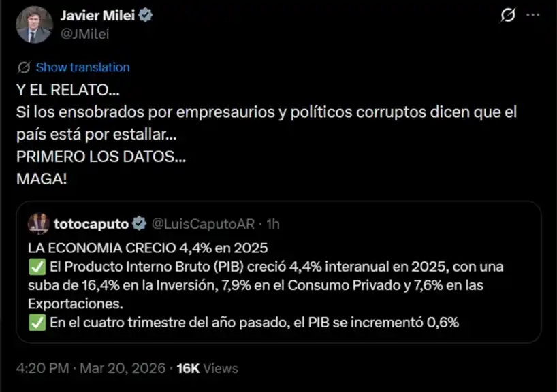Image resolution: width=557 pixels, height=392 pixels.
Task: Click the Show translation link
Action: click(82, 67)
